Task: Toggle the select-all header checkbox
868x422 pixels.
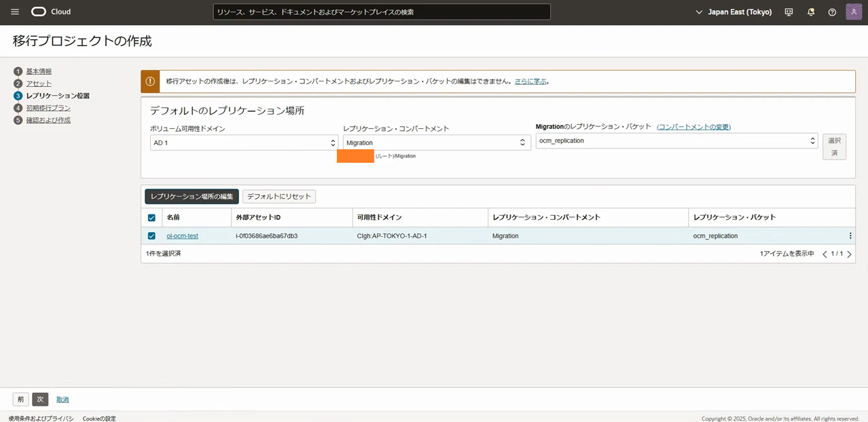Action: pos(151,218)
